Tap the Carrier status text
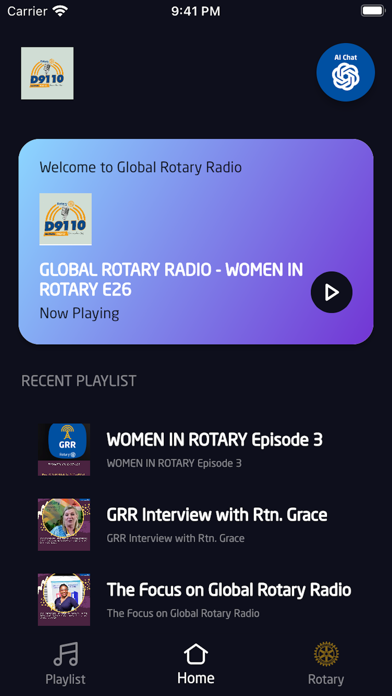Screen dimensions: 392x696 [x=27, y=11]
